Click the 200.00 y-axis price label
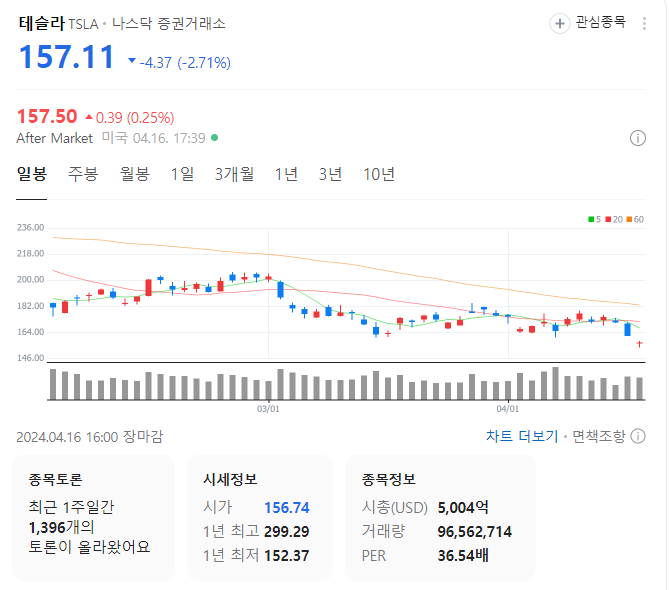Image resolution: width=669 pixels, height=590 pixels. coord(30,280)
